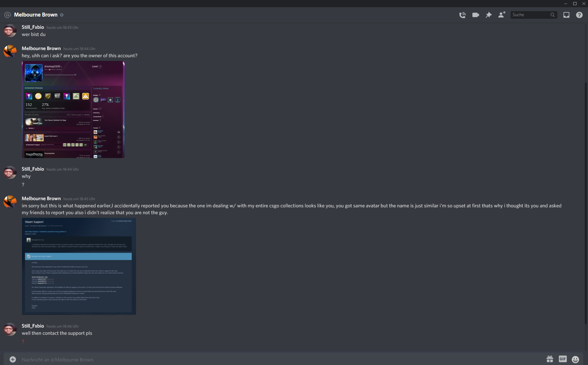
Task: Click the search magnifier icon
Action: point(552,15)
